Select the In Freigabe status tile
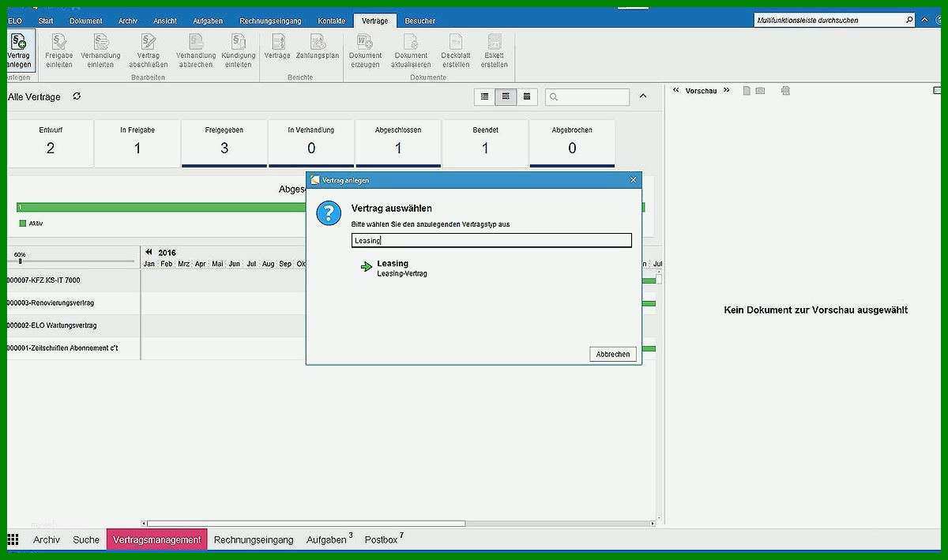The height and width of the screenshot is (560, 948). point(137,143)
